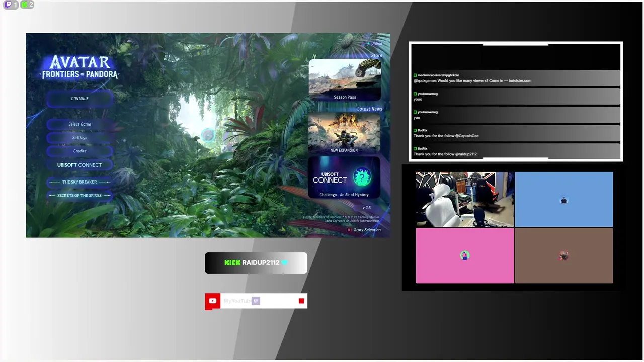Select The Sky Breaker expansion
644x362 pixels.
click(x=79, y=182)
